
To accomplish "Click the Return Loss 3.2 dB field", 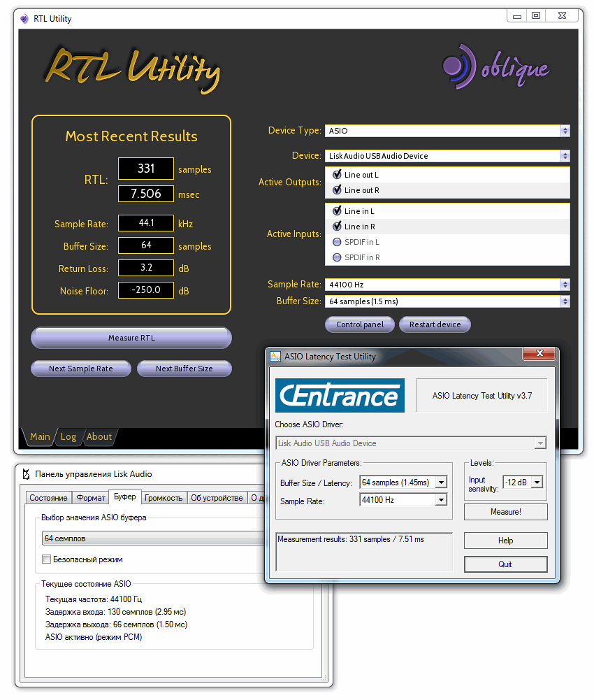I will pos(146,267).
